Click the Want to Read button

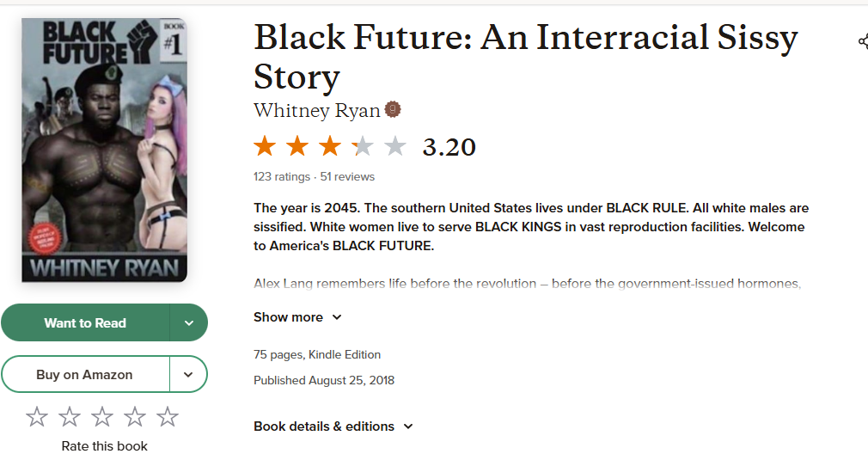coord(85,322)
